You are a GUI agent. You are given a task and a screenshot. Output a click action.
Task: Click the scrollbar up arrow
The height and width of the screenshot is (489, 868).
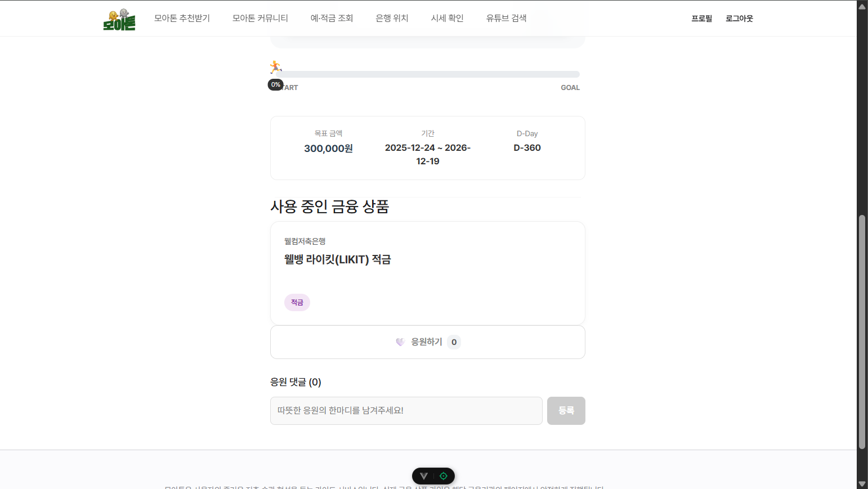(x=862, y=6)
